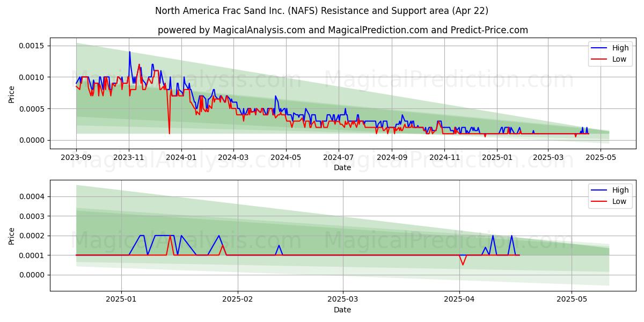Click the 0.0015 y-axis label in the top chart
Screen dimensions: 644x322
[32, 46]
